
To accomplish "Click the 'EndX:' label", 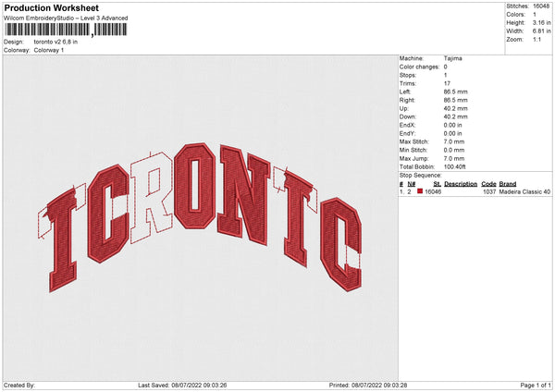I will (x=407, y=125).
